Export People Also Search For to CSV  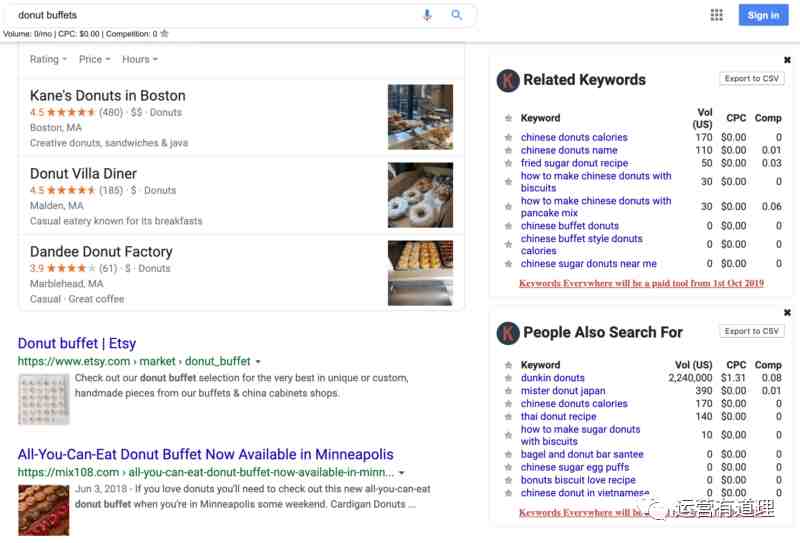tap(752, 331)
